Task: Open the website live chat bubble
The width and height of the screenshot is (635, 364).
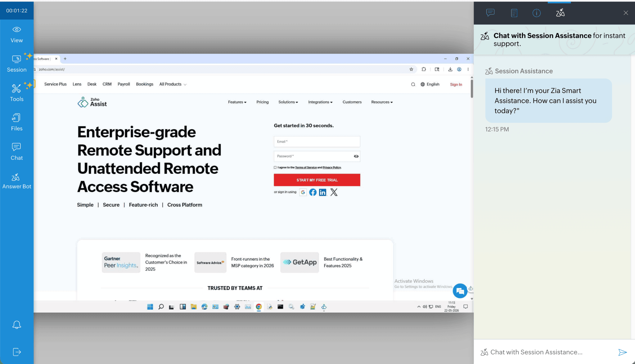Action: tap(460, 291)
